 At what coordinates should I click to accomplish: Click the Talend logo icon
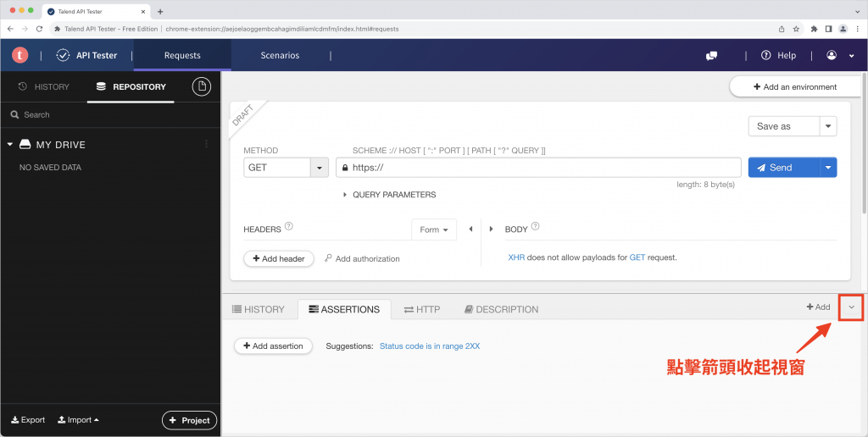pos(20,55)
